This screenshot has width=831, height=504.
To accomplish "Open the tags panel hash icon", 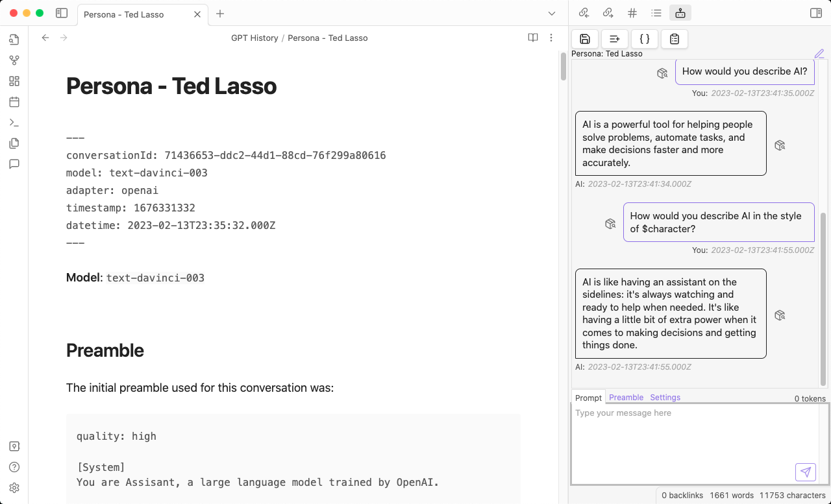I will pyautogui.click(x=632, y=12).
